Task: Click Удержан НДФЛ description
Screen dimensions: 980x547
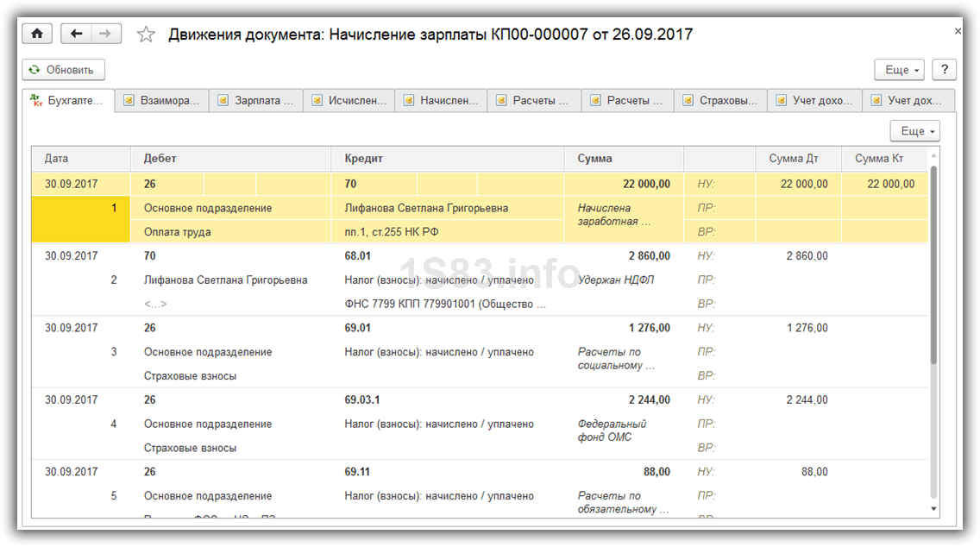Action: (616, 280)
